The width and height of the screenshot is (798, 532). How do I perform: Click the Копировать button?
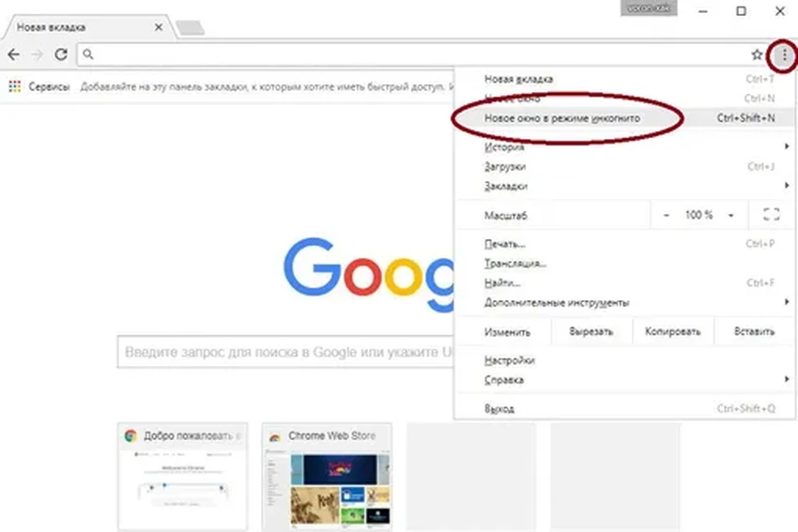[673, 331]
